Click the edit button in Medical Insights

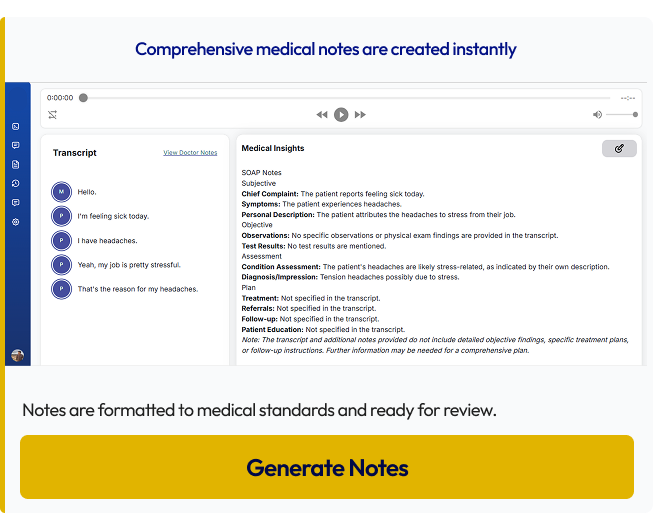point(619,148)
